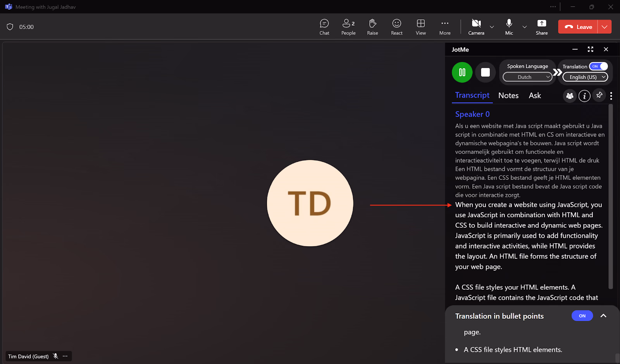Stop JotMe recording
Screen dimensions: 620x364
[485, 72]
